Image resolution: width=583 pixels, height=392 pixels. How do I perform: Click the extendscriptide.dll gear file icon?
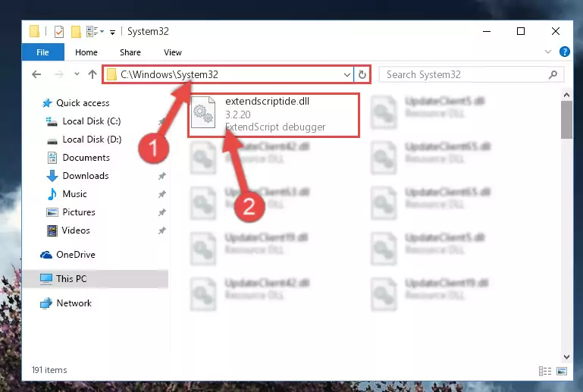pos(203,112)
